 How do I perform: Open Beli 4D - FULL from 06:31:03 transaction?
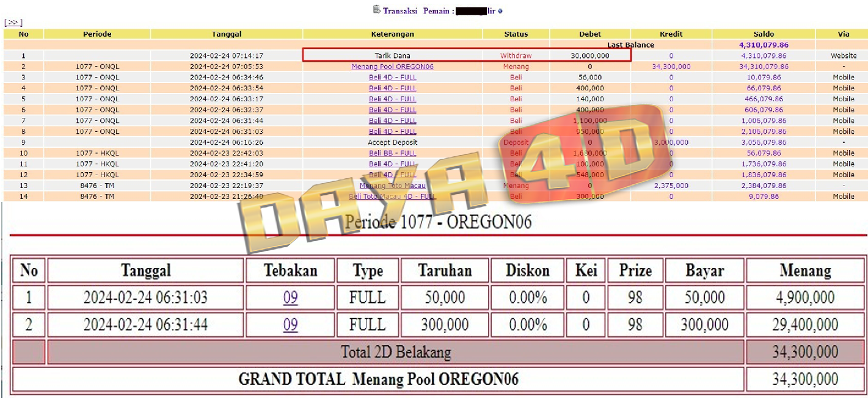click(x=392, y=131)
